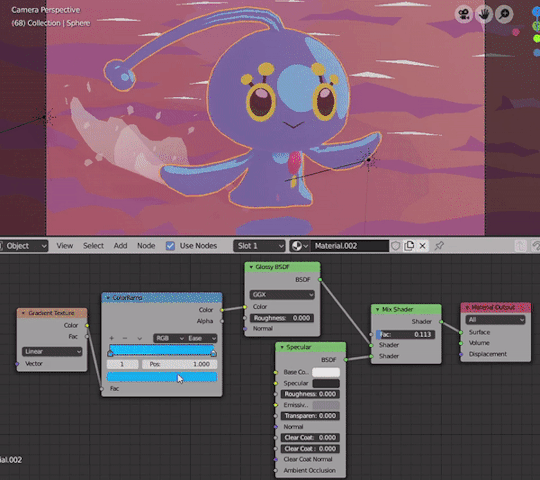540x480 pixels.
Task: Click the ColorRamp Color output socket
Action: tap(222, 310)
